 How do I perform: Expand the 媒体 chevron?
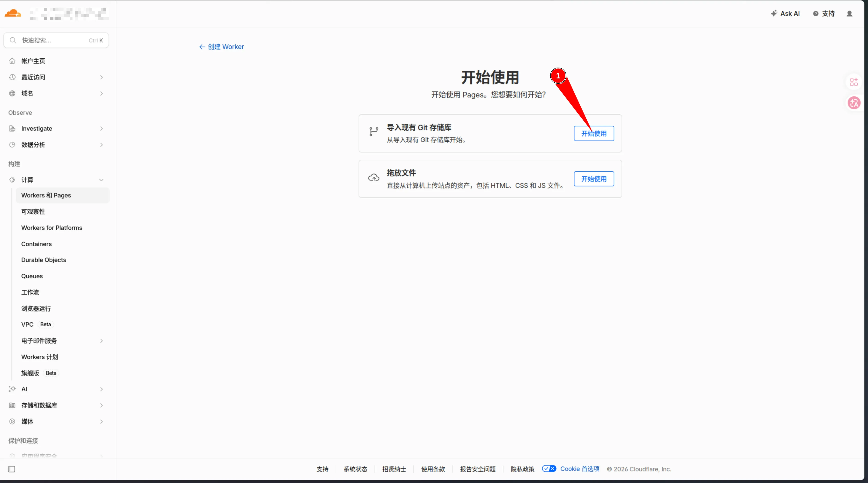pos(101,421)
